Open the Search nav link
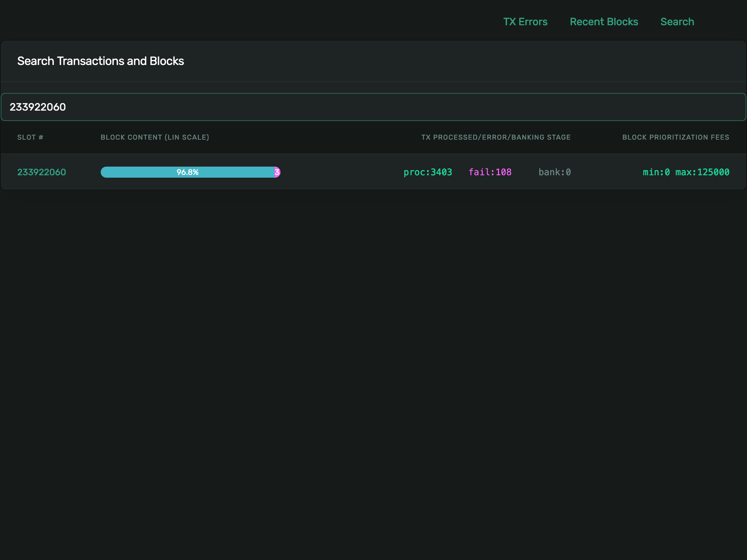This screenshot has width=747, height=560. coord(677,22)
